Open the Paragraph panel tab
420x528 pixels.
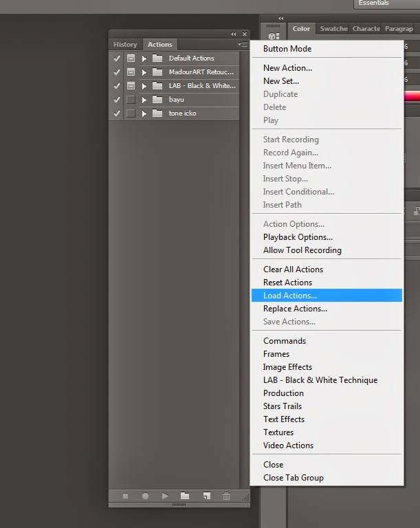(x=399, y=29)
